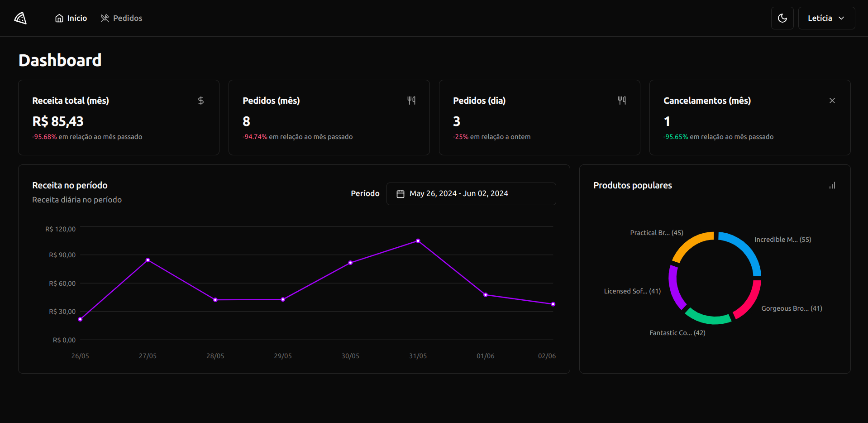The height and width of the screenshot is (423, 868).
Task: Click the Receita no período title
Action: [x=70, y=185]
